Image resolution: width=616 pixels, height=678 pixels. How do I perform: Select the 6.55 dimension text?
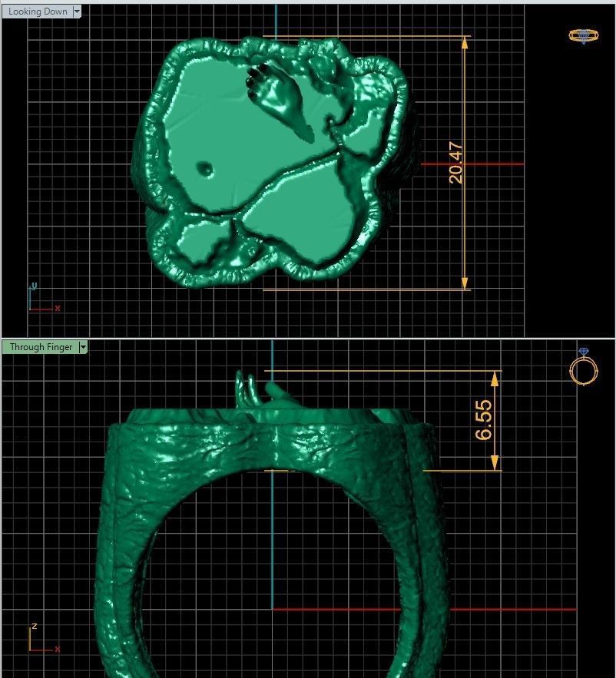[484, 420]
